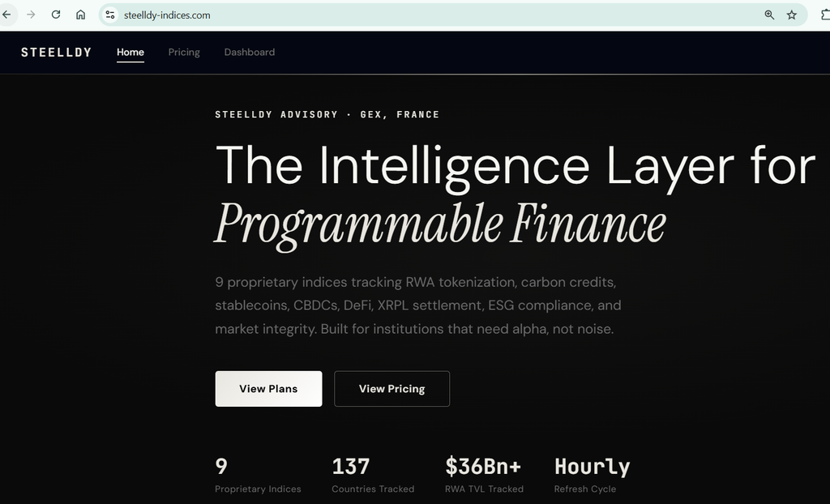Screen dimensions: 830x504
Task: Click the STEELLDY logo
Action: coord(56,53)
